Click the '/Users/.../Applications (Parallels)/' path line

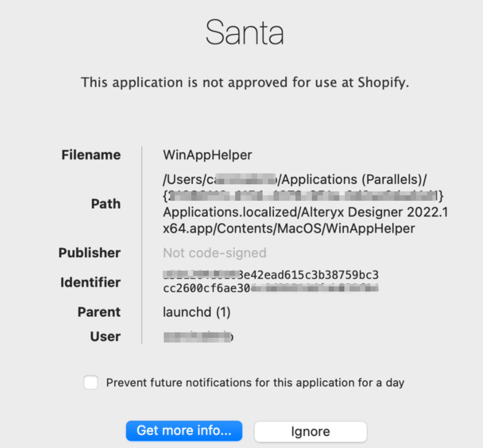[x=294, y=179]
